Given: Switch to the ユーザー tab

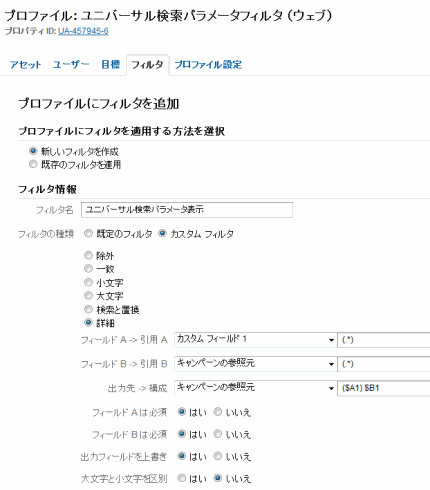Looking at the screenshot, I should click(71, 65).
